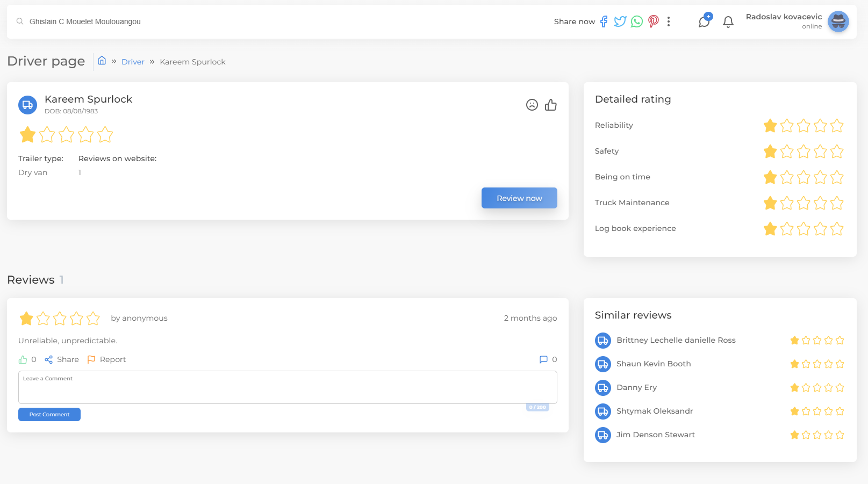
Task: Click the Leave a Comment field
Action: tap(288, 387)
